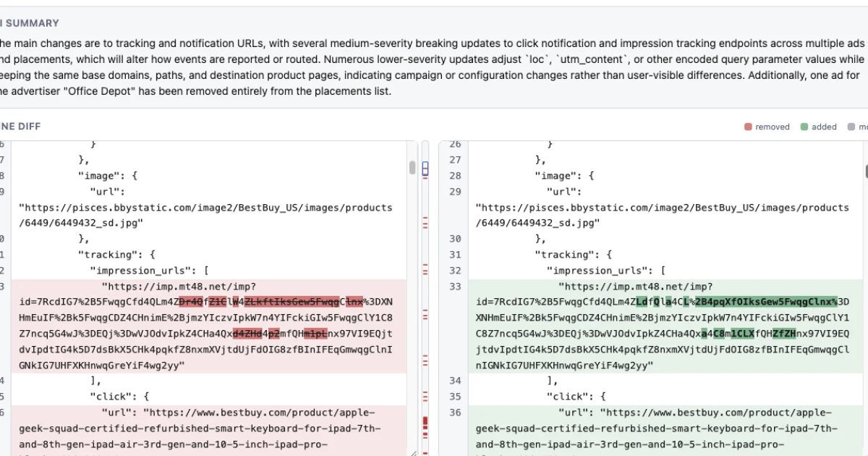Click "click": { in the left pane
Image resolution: width=868 pixels, height=456 pixels.
coord(119,396)
